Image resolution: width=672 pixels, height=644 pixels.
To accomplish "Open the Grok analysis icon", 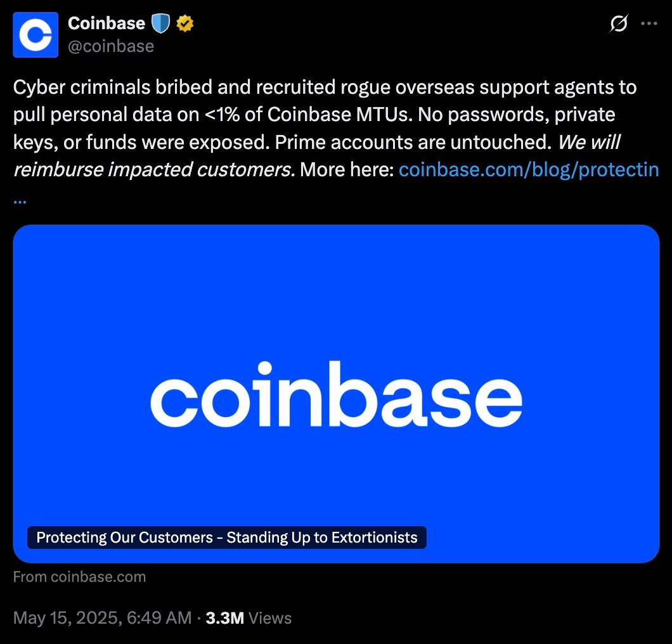I will (x=618, y=23).
